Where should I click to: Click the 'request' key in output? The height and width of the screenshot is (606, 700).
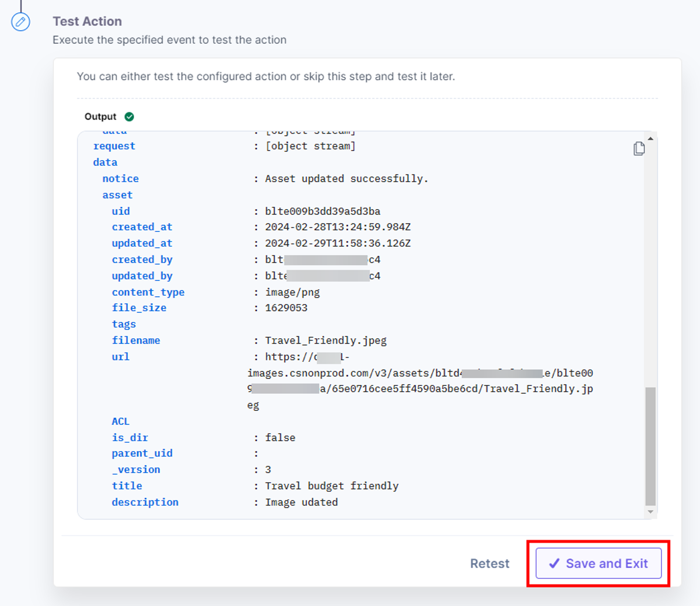(114, 146)
